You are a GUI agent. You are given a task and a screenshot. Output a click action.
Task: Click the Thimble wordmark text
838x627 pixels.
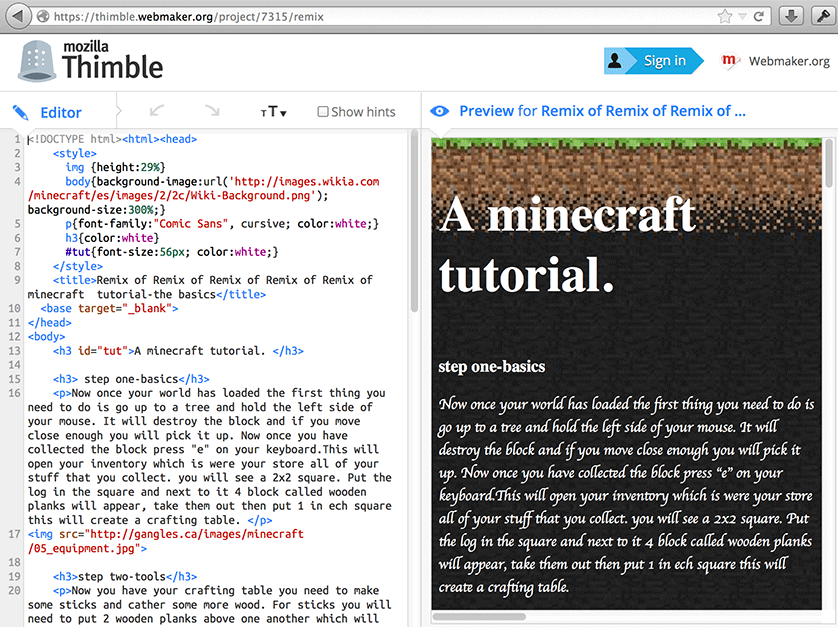(x=112, y=67)
